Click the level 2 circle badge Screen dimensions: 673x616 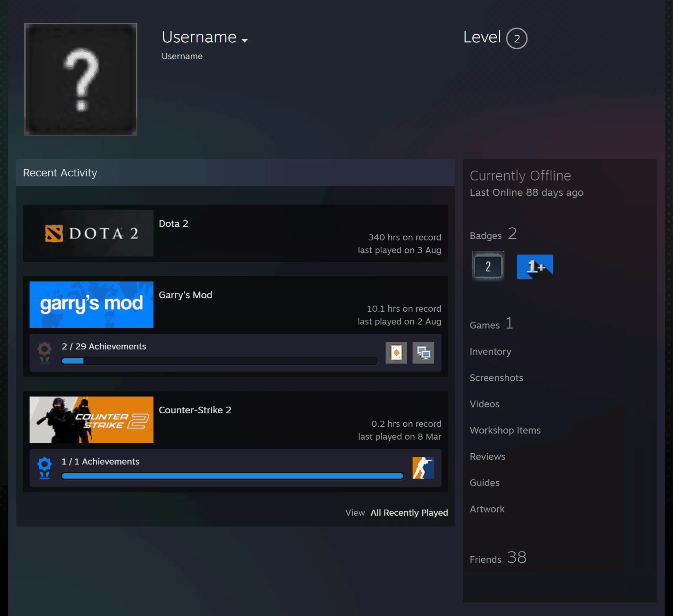pos(517,38)
